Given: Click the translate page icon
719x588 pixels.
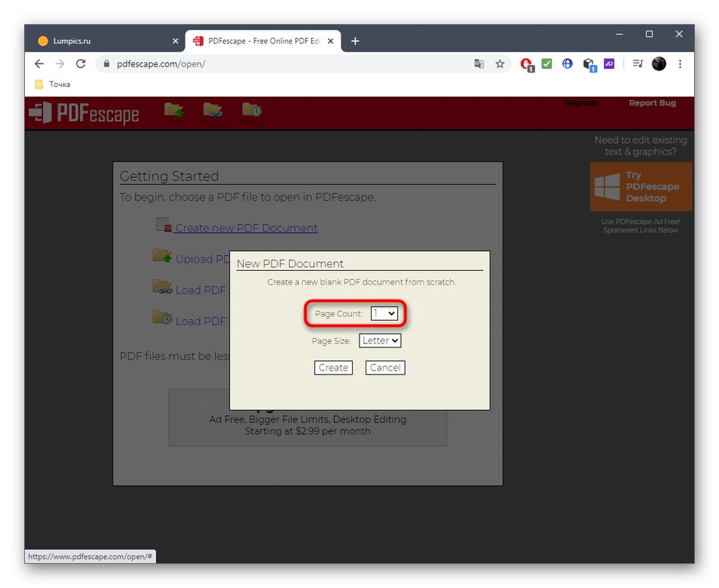Looking at the screenshot, I should point(479,64).
